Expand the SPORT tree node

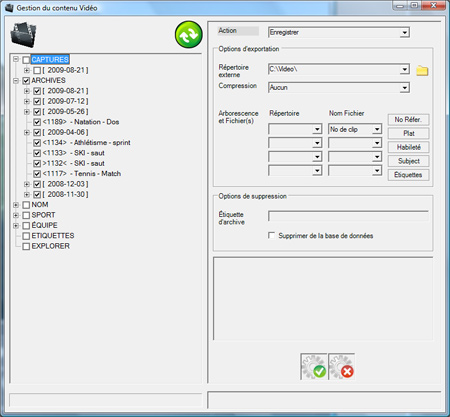click(x=16, y=215)
